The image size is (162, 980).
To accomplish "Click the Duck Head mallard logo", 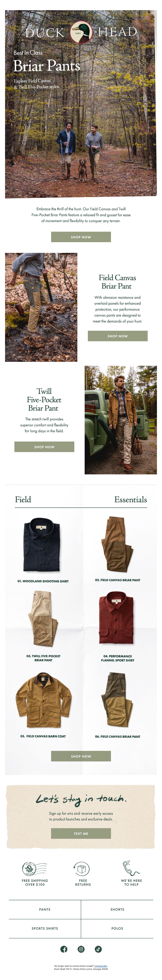I will pos(81,33).
